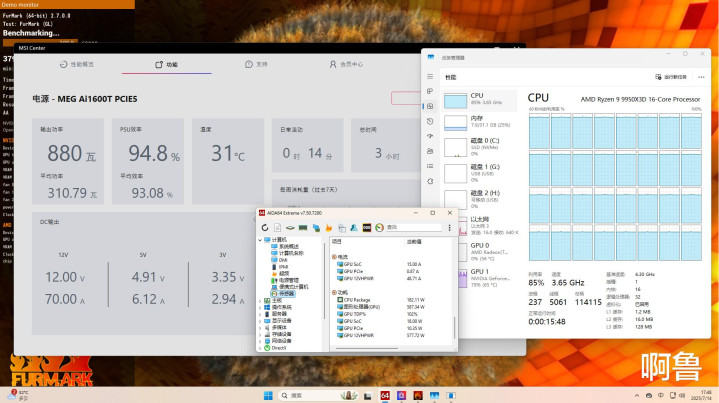This screenshot has height=403, width=719.
Task: Open FurMark flame icon in taskbar
Action: (x=418, y=395)
